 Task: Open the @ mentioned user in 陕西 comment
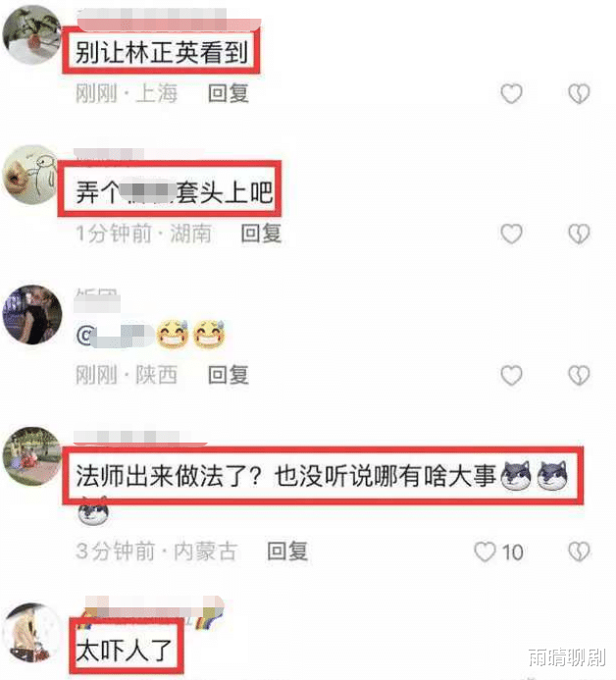115,335
